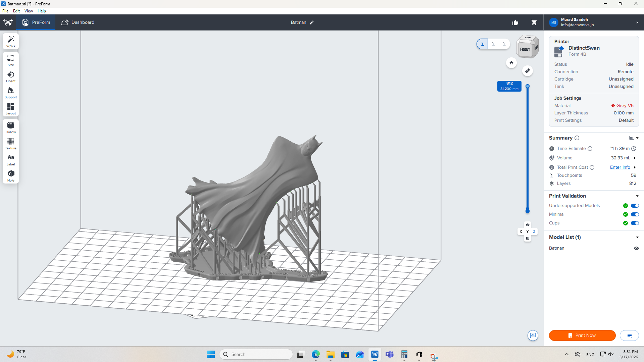Open File Explorer from the taskbar
The height and width of the screenshot is (362, 644).
[x=330, y=354]
